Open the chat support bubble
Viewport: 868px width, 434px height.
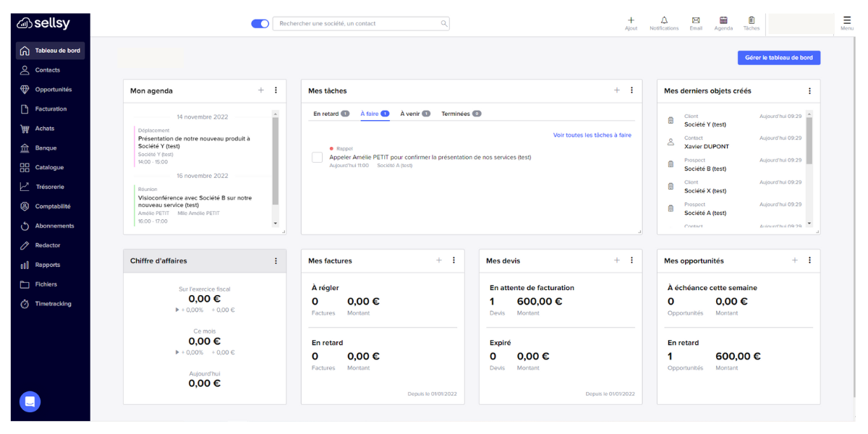pos(30,401)
